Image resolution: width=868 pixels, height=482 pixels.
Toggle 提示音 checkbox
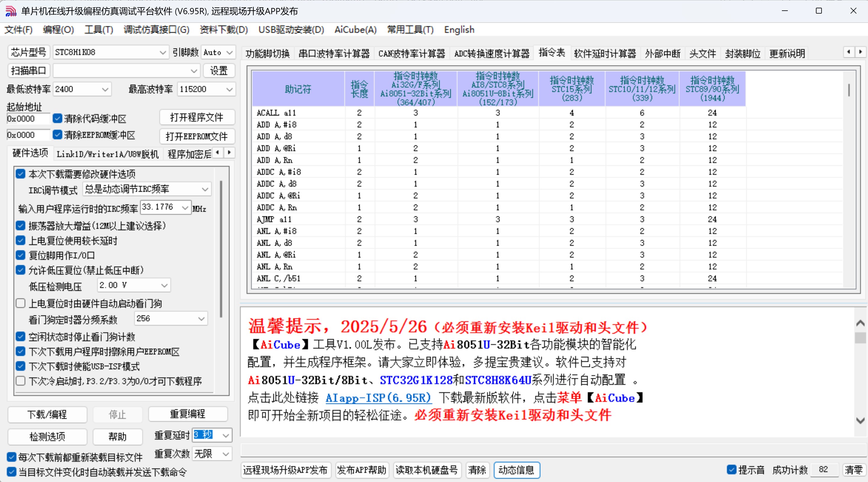[x=732, y=470]
